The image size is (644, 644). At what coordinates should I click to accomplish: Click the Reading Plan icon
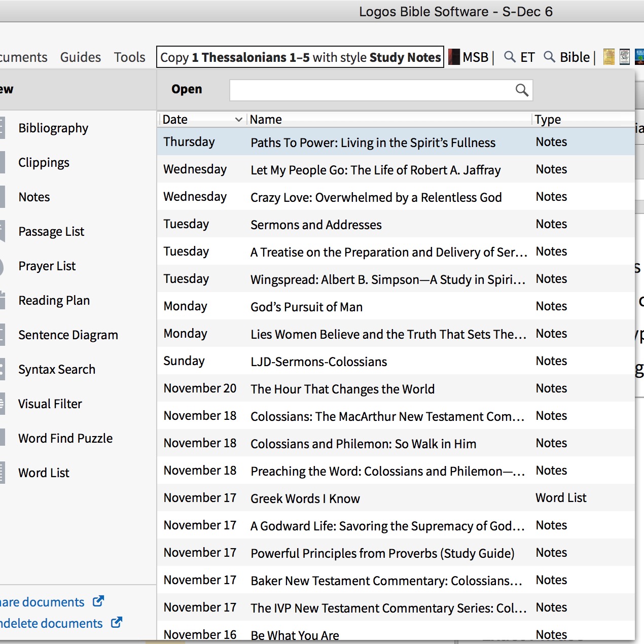click(2, 300)
